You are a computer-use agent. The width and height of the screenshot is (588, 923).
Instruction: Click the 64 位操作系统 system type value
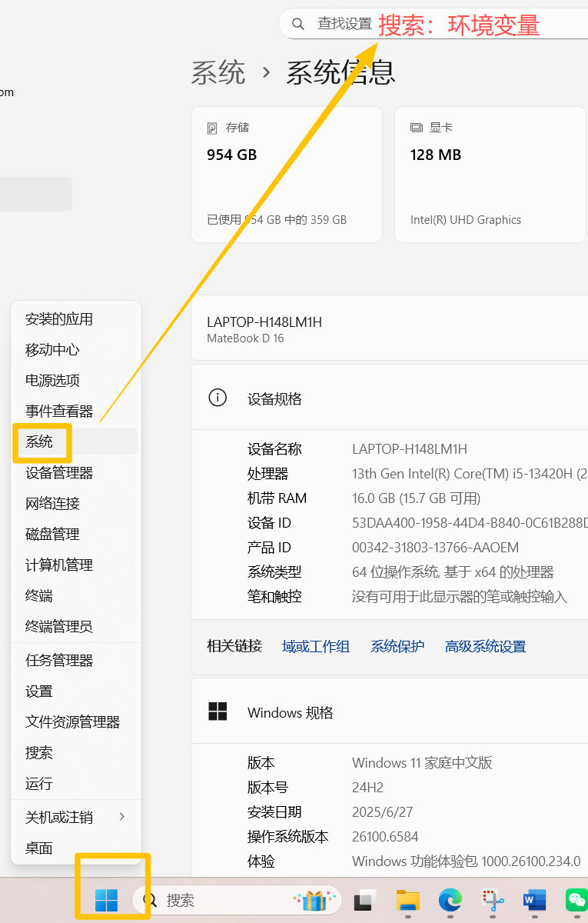(453, 571)
